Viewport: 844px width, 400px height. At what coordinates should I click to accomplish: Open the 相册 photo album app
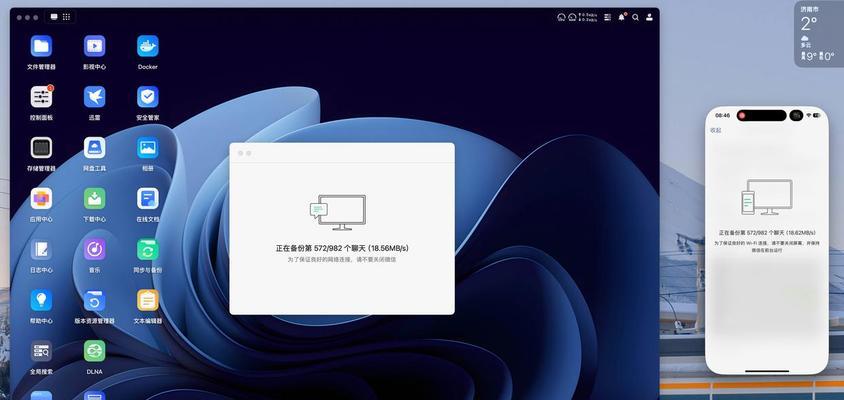(x=147, y=148)
